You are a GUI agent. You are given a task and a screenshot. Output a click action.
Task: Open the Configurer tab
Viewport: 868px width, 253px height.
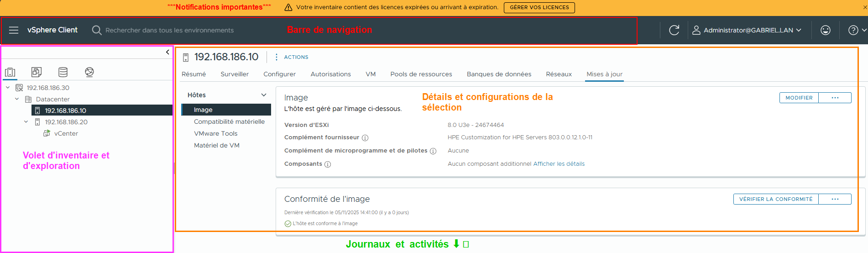pos(279,74)
